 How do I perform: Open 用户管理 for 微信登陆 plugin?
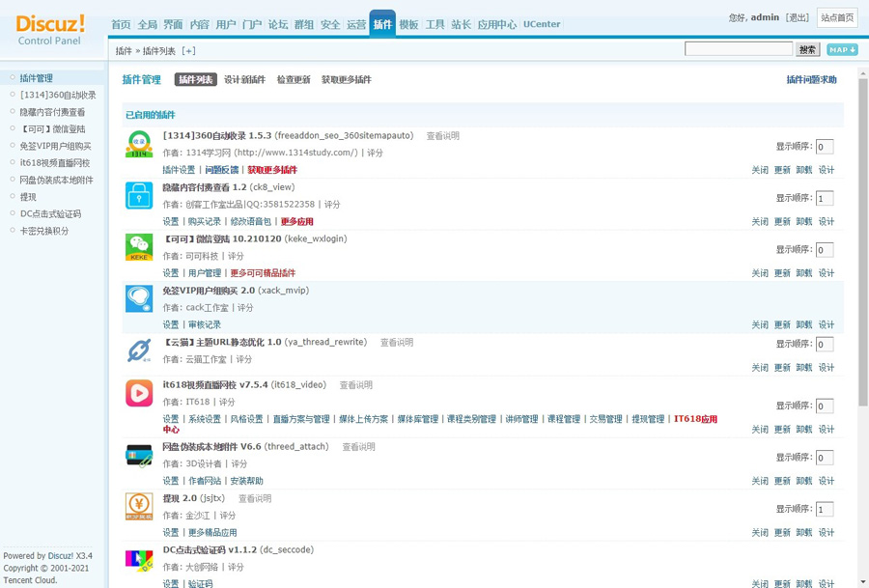click(x=205, y=273)
